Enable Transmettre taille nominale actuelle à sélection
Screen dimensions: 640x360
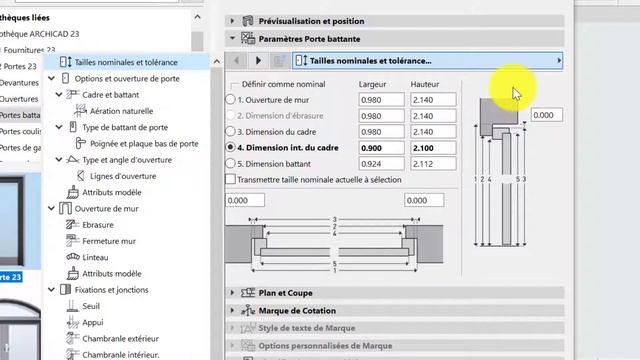click(231, 179)
